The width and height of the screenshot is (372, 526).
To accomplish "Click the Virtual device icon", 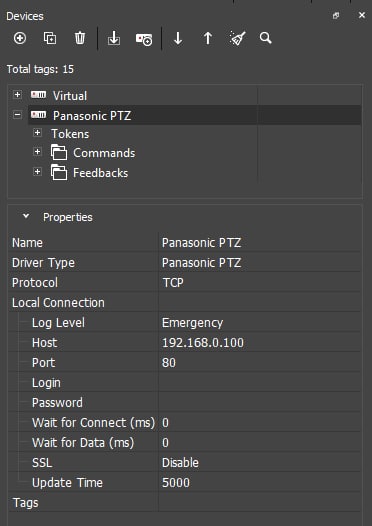I will click(x=39, y=95).
